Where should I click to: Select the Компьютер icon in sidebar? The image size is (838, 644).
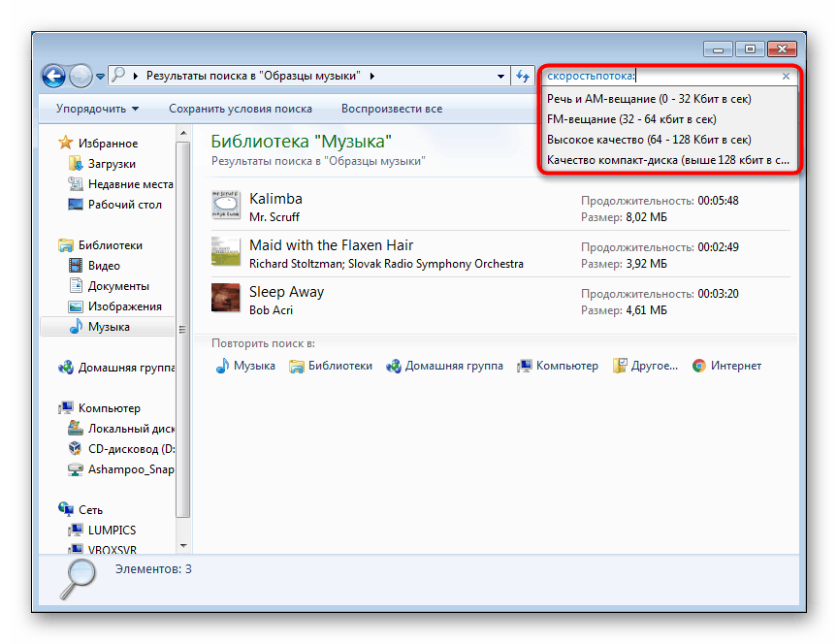pos(66,407)
